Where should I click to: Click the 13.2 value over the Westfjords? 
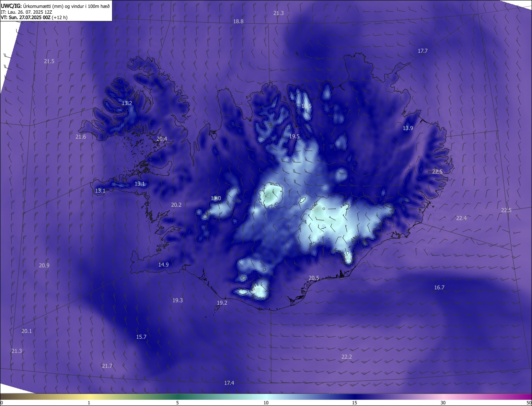tap(127, 103)
